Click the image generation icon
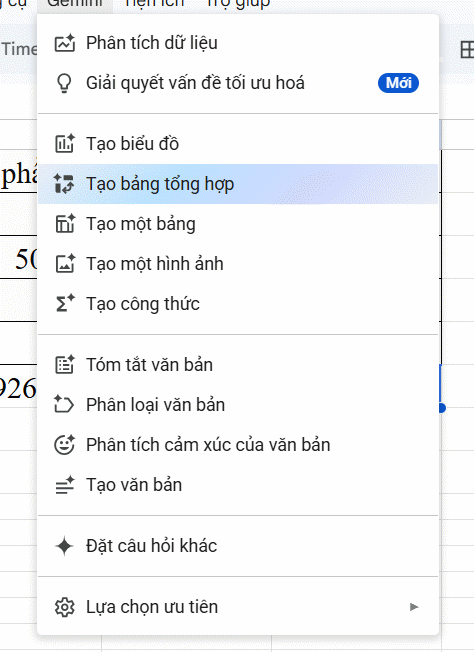474x652 pixels. [x=65, y=264]
